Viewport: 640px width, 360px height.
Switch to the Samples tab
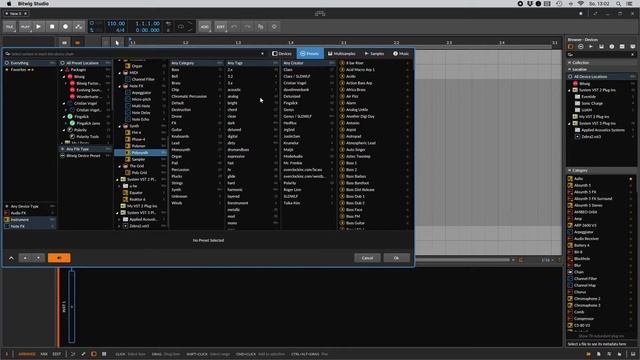(x=374, y=53)
